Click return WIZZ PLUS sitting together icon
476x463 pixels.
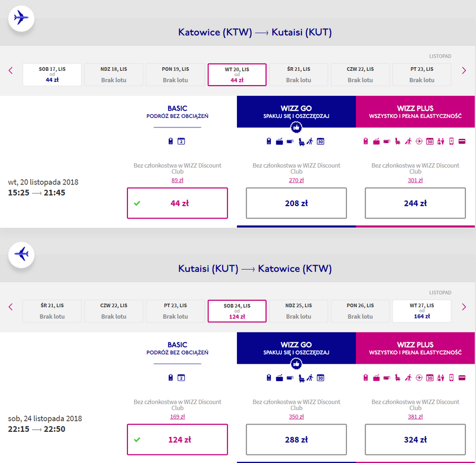click(441, 378)
